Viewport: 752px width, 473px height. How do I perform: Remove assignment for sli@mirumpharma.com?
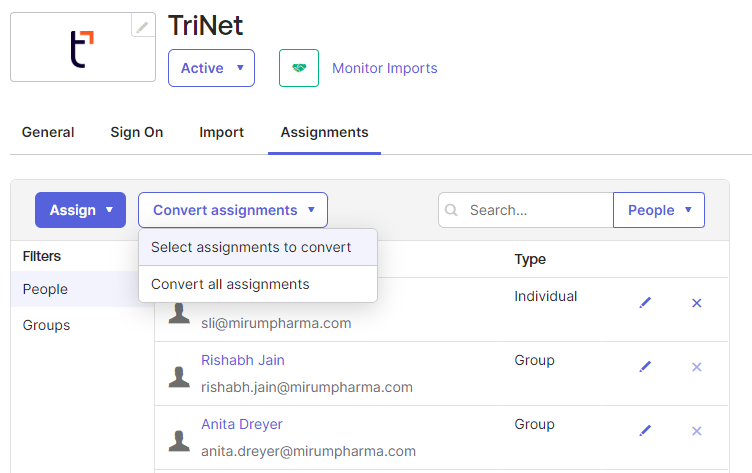pyautogui.click(x=696, y=303)
